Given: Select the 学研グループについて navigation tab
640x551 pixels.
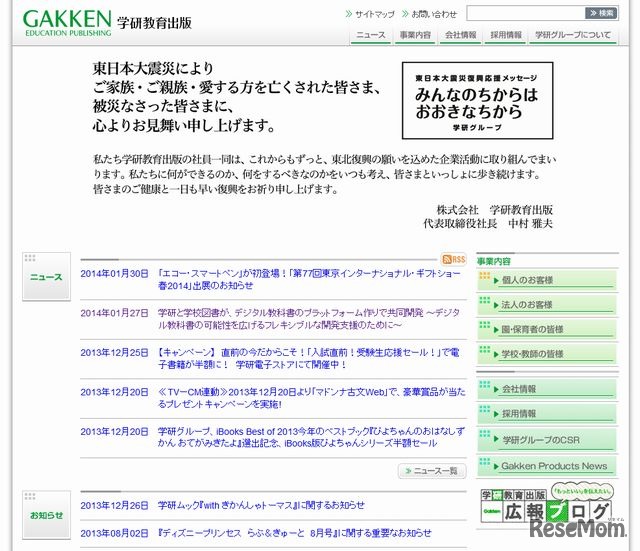Looking at the screenshot, I should point(573,36).
